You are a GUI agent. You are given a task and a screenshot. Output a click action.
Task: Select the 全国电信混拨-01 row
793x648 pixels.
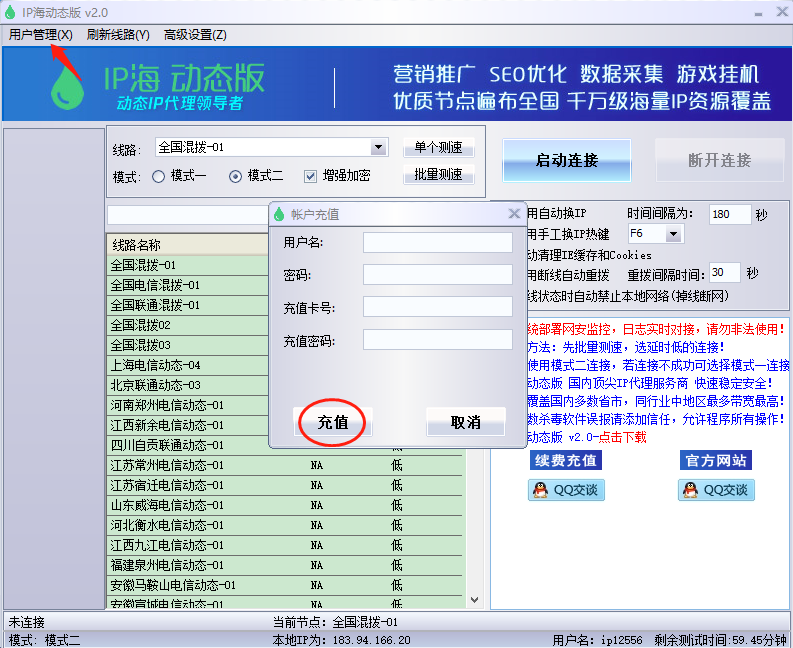tap(188, 285)
